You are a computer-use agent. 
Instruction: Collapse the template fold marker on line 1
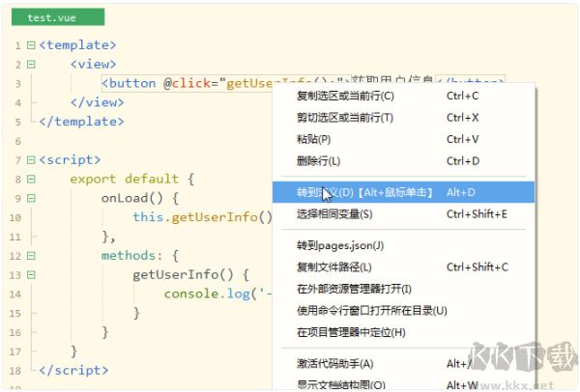(x=31, y=45)
